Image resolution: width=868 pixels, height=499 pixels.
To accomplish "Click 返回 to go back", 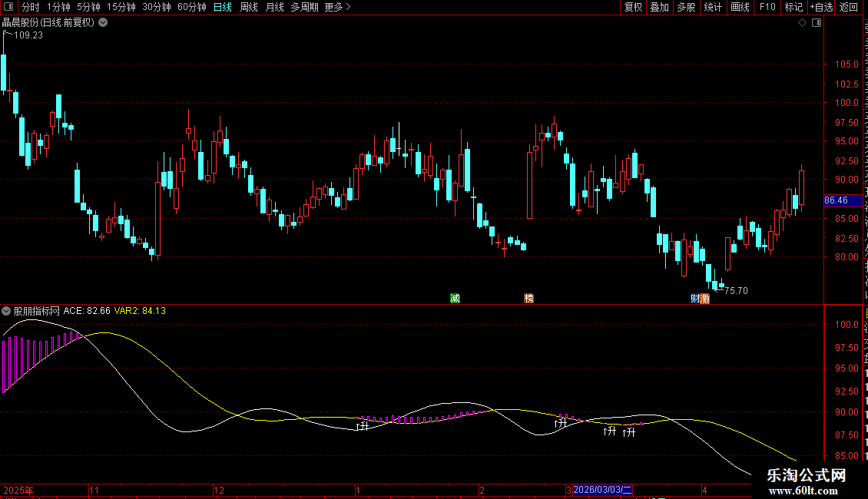I will point(848,7).
